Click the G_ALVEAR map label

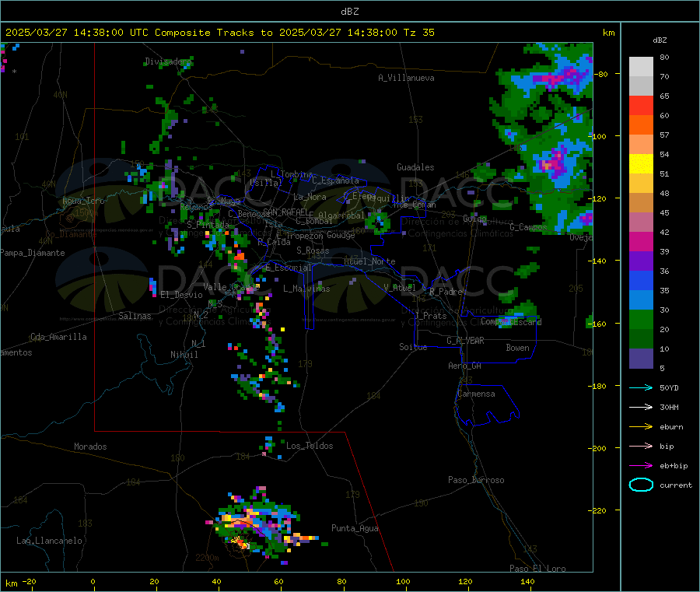465,341
